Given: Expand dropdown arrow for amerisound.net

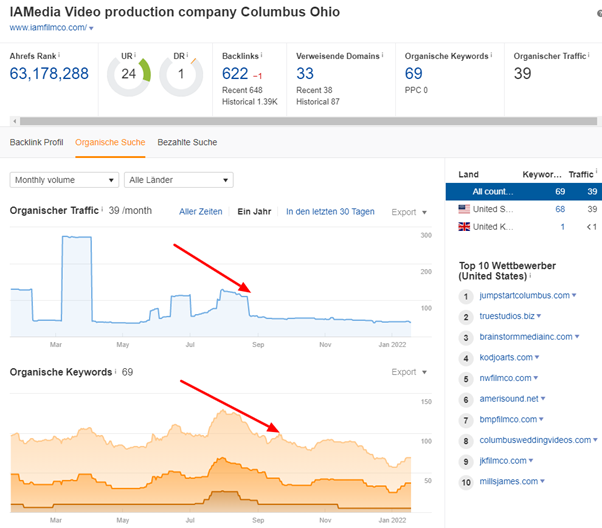Looking at the screenshot, I should pos(543,399).
